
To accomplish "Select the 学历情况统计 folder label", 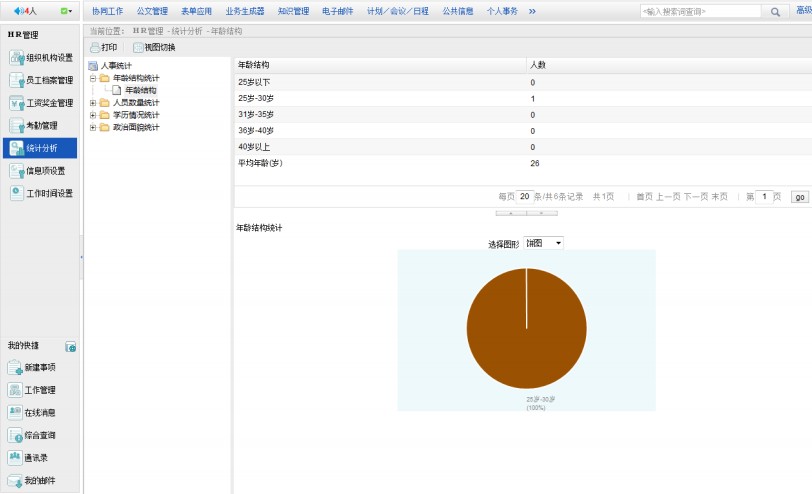I will tap(136, 115).
